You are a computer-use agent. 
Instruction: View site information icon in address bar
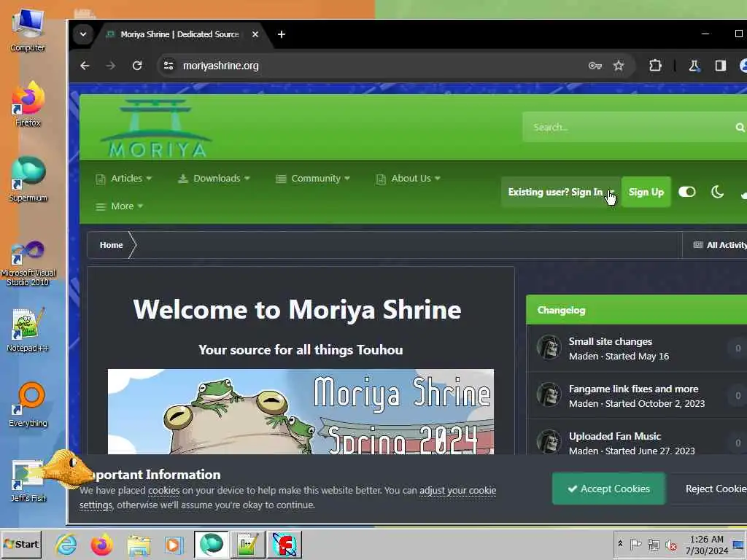(x=169, y=66)
